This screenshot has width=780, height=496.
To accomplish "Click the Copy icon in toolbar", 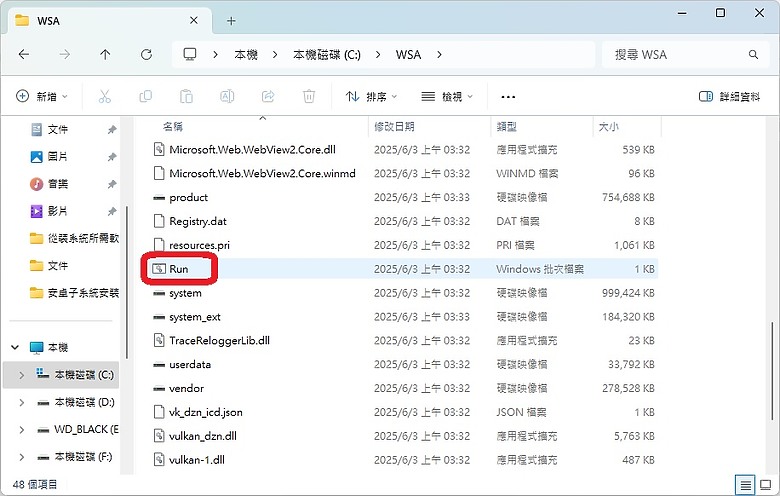I will tap(145, 96).
